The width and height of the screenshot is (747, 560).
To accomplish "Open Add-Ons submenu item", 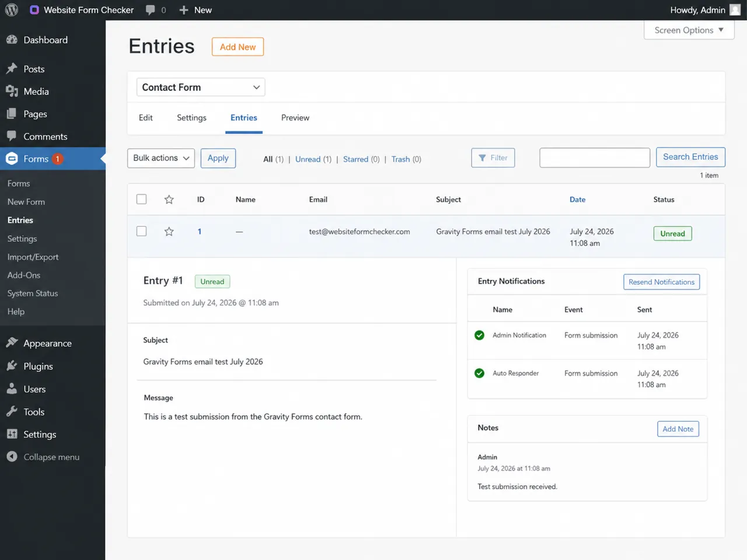I will pos(24,275).
